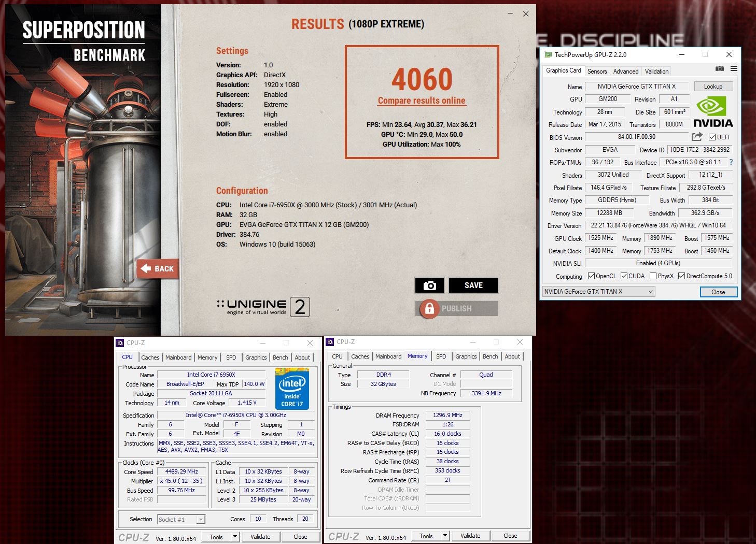Close the Superposition results panel X

[526, 14]
